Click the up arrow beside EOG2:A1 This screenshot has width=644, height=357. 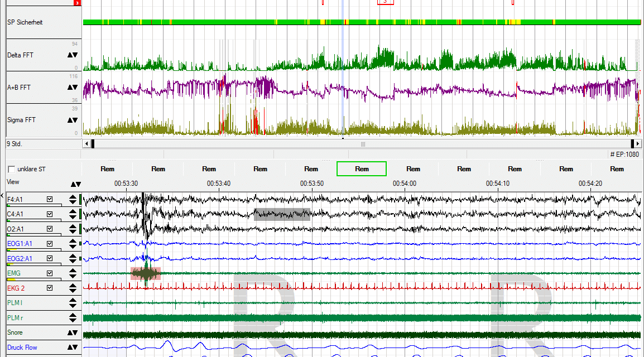(73, 255)
